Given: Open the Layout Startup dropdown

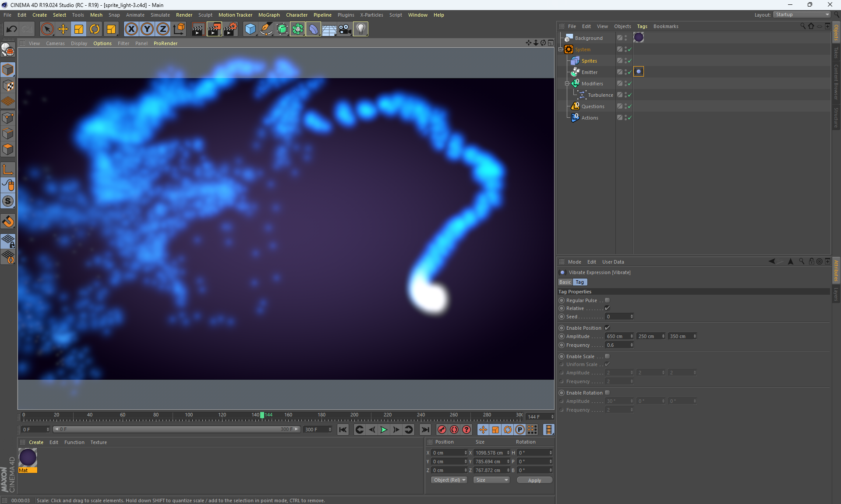Looking at the screenshot, I should tap(802, 14).
